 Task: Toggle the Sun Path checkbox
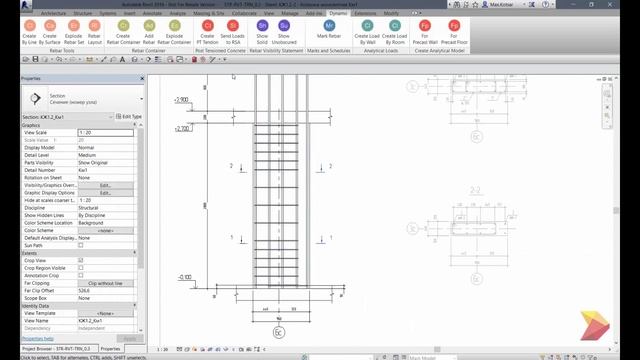81,245
